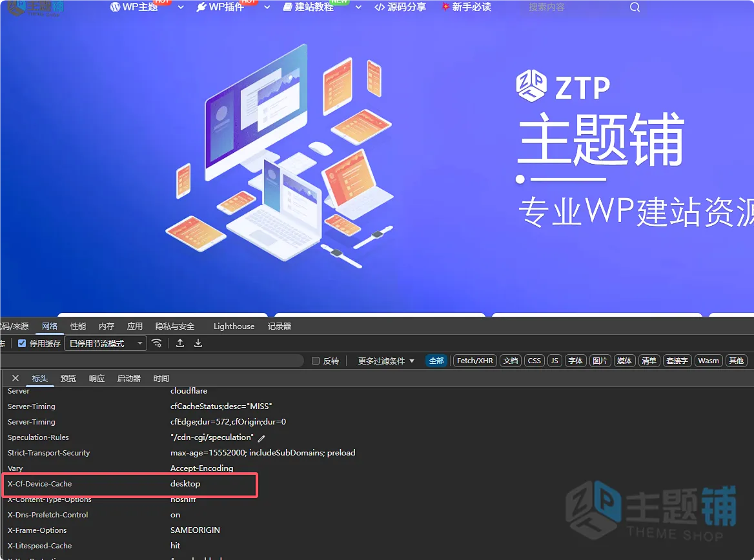The height and width of the screenshot is (560, 754).
Task: Open the 时间 request detail tab
Action: click(x=161, y=378)
